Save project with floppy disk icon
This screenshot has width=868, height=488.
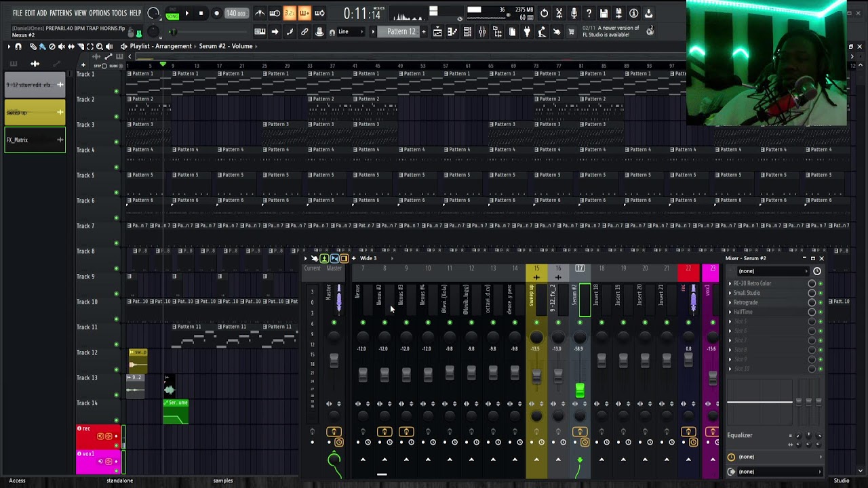(x=604, y=13)
